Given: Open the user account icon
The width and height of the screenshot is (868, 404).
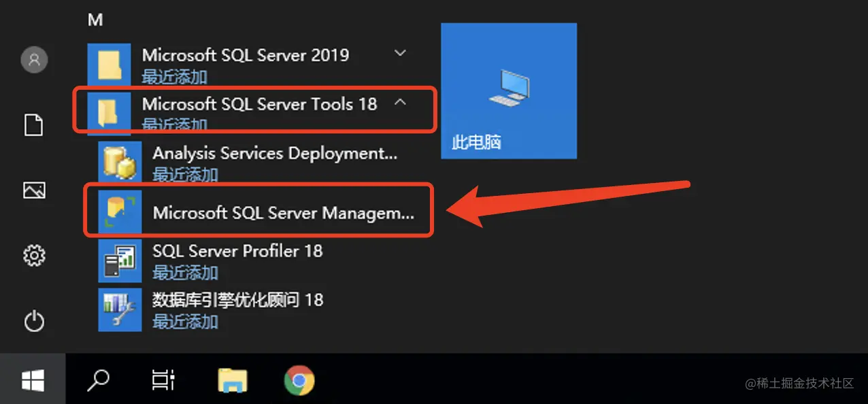Looking at the screenshot, I should pyautogui.click(x=34, y=60).
